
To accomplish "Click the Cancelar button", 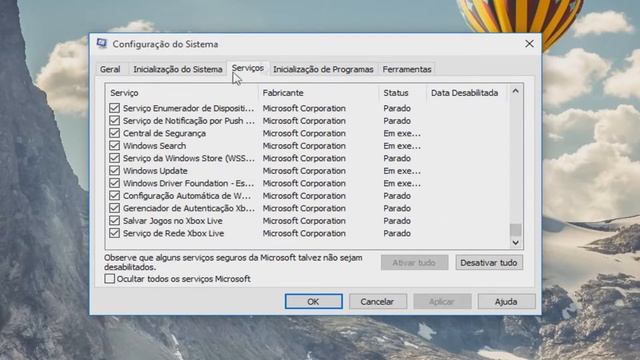I will click(378, 302).
